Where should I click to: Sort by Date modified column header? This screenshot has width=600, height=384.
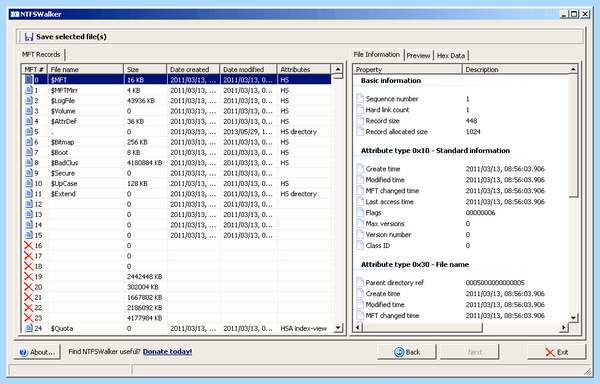click(249, 69)
